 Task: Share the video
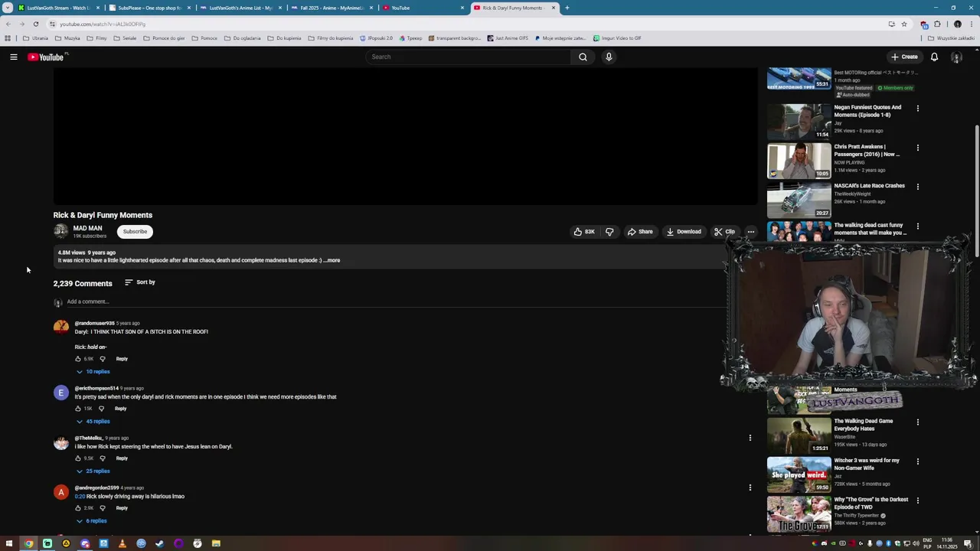coord(640,232)
